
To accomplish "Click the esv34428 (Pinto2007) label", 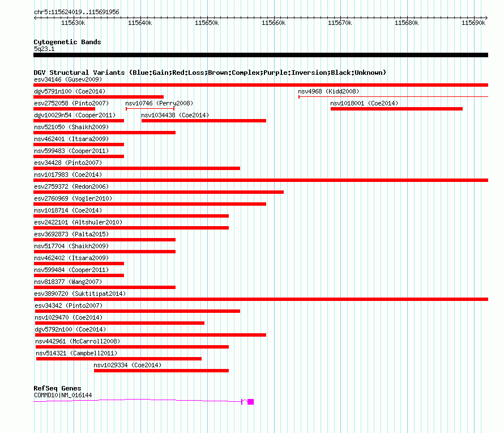I will click(x=68, y=163).
